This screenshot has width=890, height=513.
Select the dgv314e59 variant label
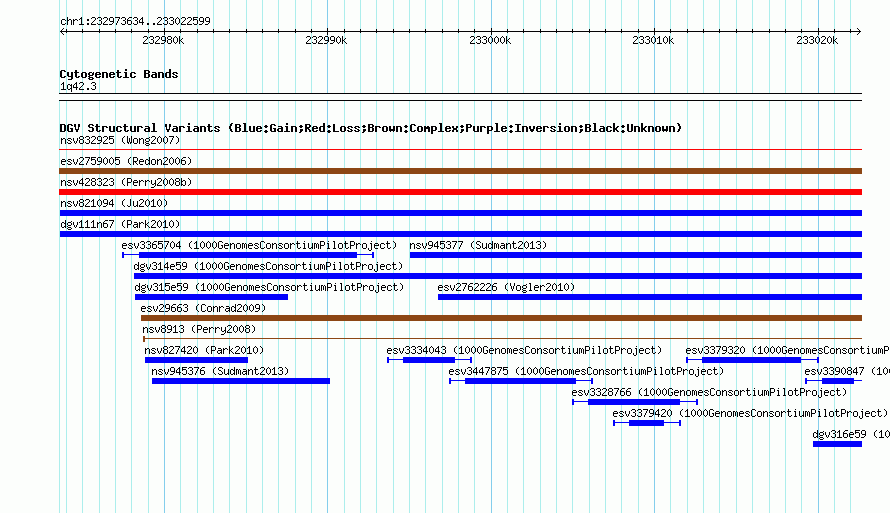(268, 266)
